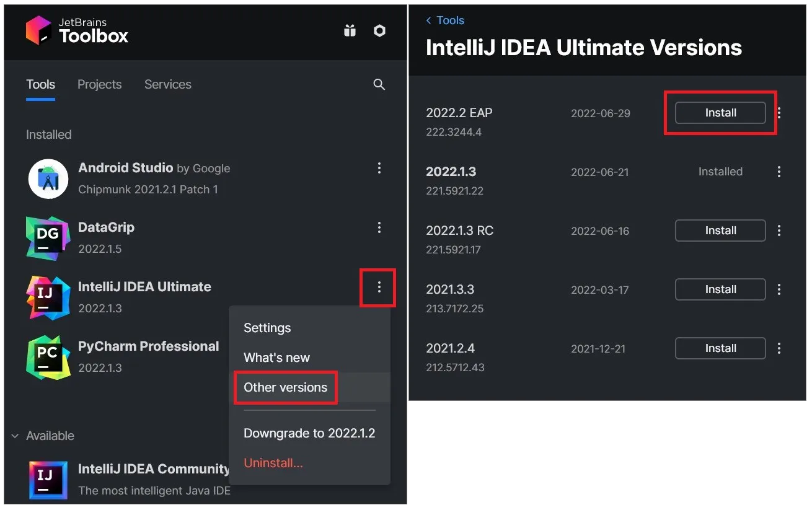Install version 2021.3.3
The width and height of the screenshot is (812, 510).
pyautogui.click(x=720, y=289)
